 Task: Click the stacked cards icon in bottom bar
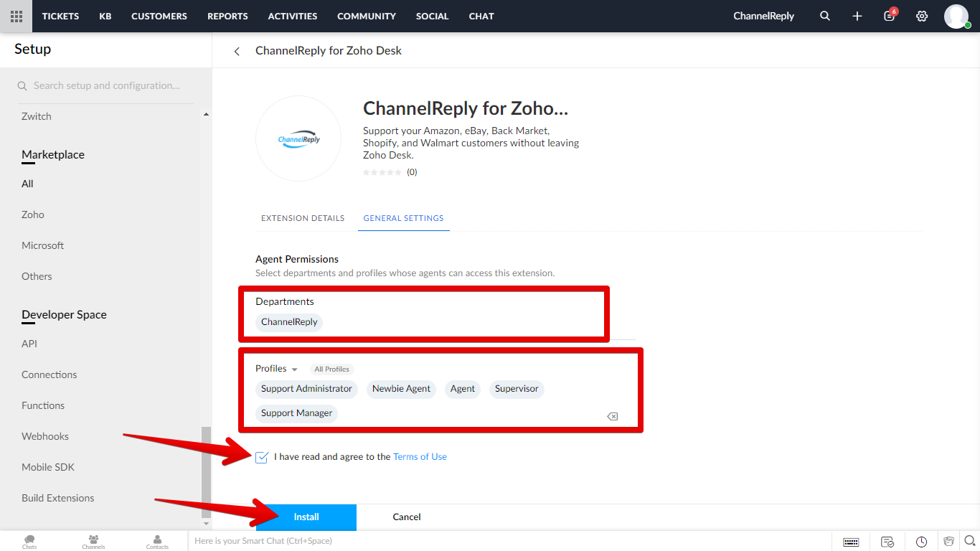point(949,541)
